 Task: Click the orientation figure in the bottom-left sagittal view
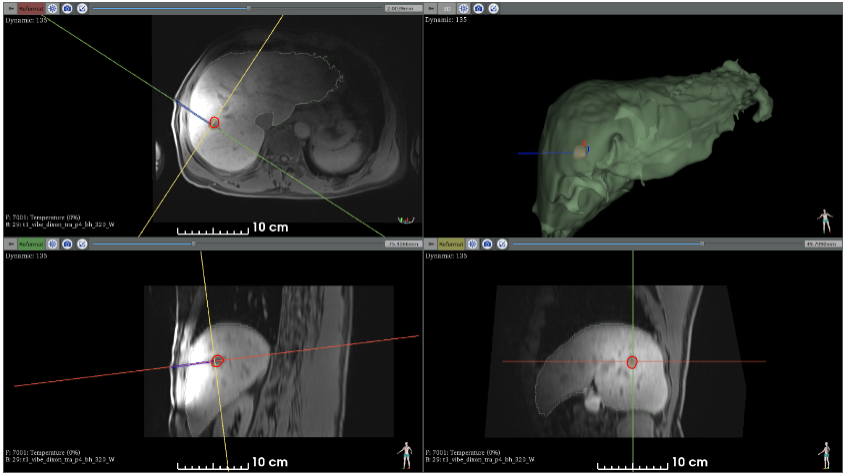pyautogui.click(x=405, y=453)
